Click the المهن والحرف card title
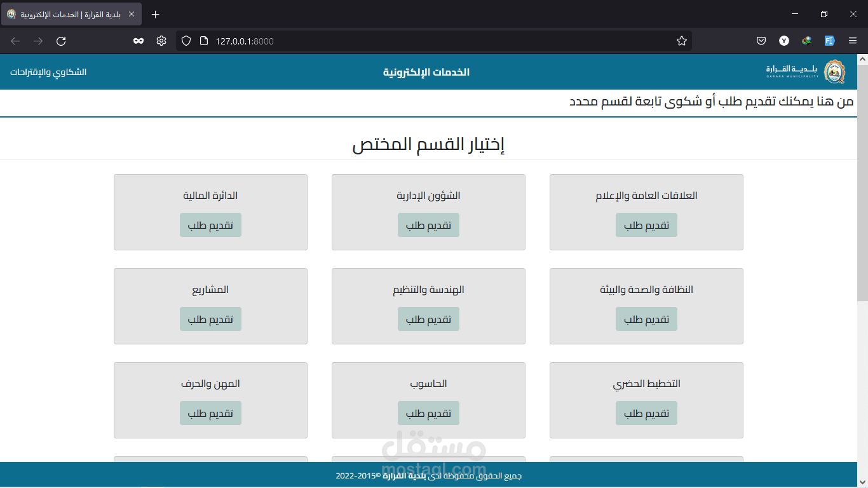 pos(210,384)
